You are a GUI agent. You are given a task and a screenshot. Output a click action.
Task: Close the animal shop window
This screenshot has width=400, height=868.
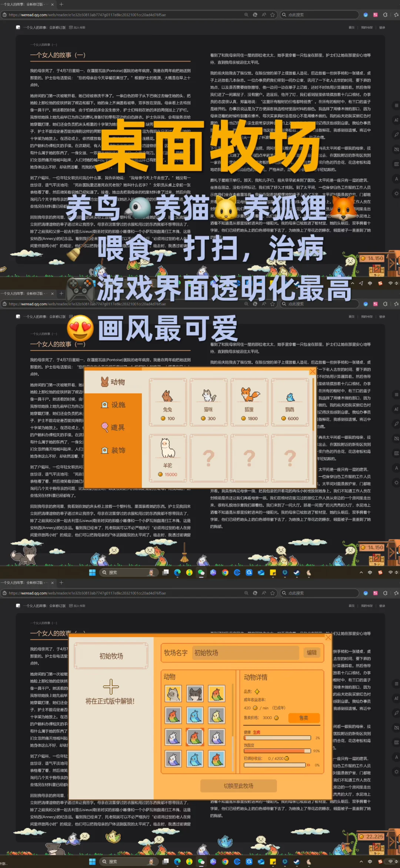313,371
